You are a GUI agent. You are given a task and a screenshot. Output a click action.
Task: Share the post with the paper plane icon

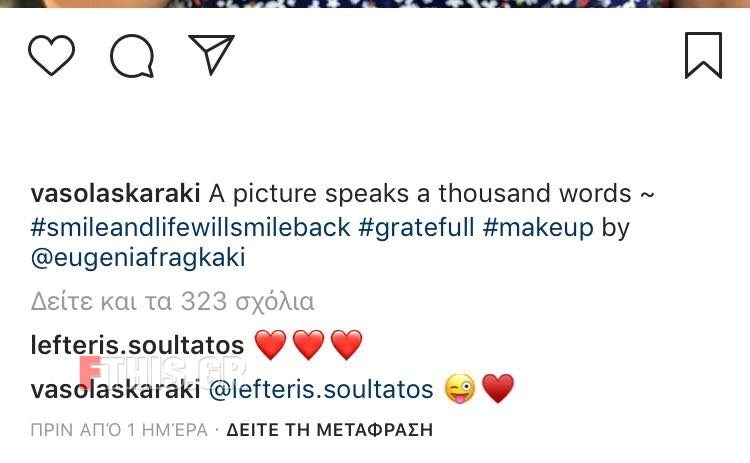tap(211, 54)
